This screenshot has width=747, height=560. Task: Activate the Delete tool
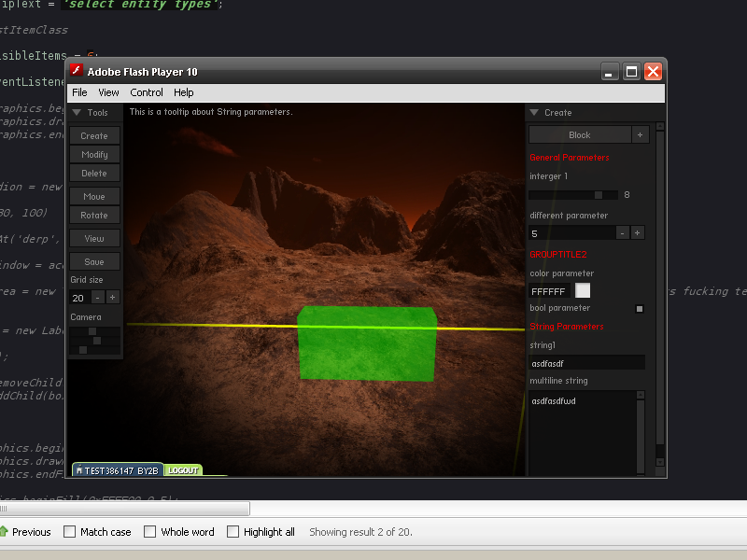[95, 175]
